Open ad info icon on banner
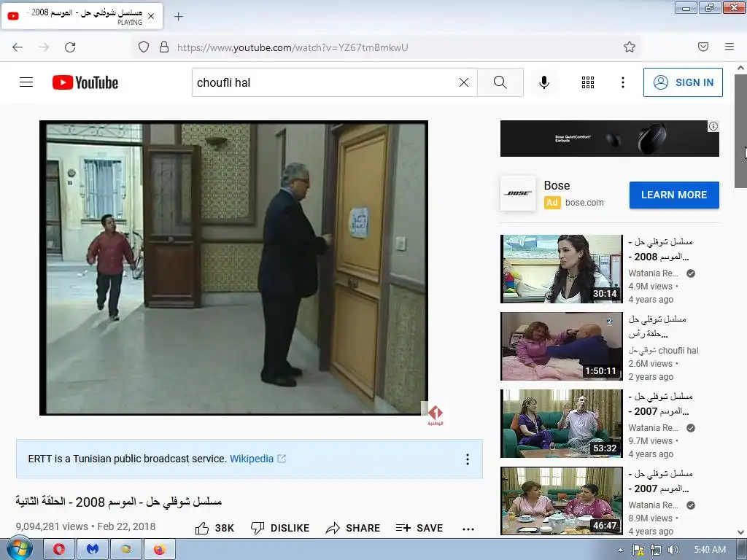This screenshot has height=560, width=747. point(713,126)
